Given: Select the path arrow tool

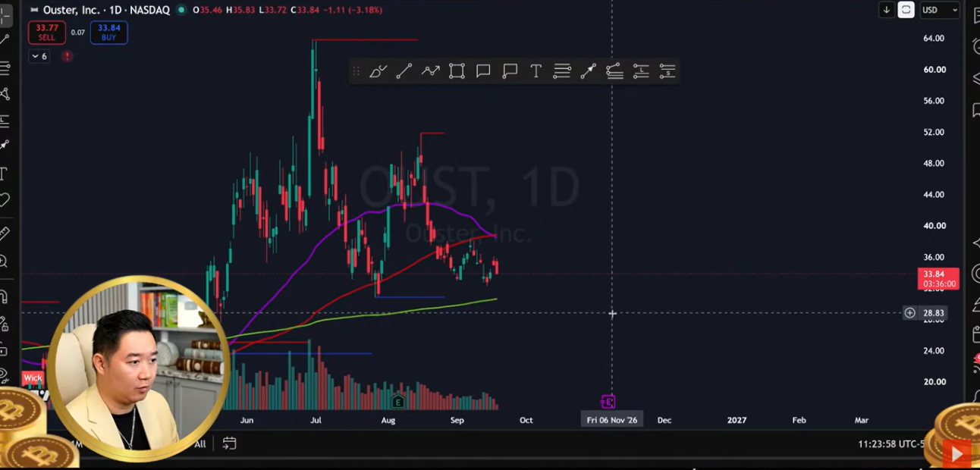Looking at the screenshot, I should tap(431, 71).
